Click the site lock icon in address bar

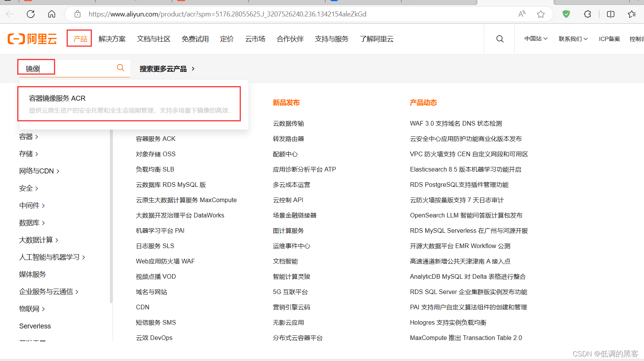[77, 14]
